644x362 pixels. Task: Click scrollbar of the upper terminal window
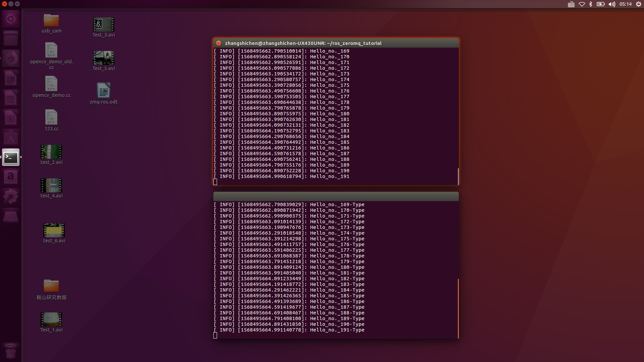coord(458,176)
